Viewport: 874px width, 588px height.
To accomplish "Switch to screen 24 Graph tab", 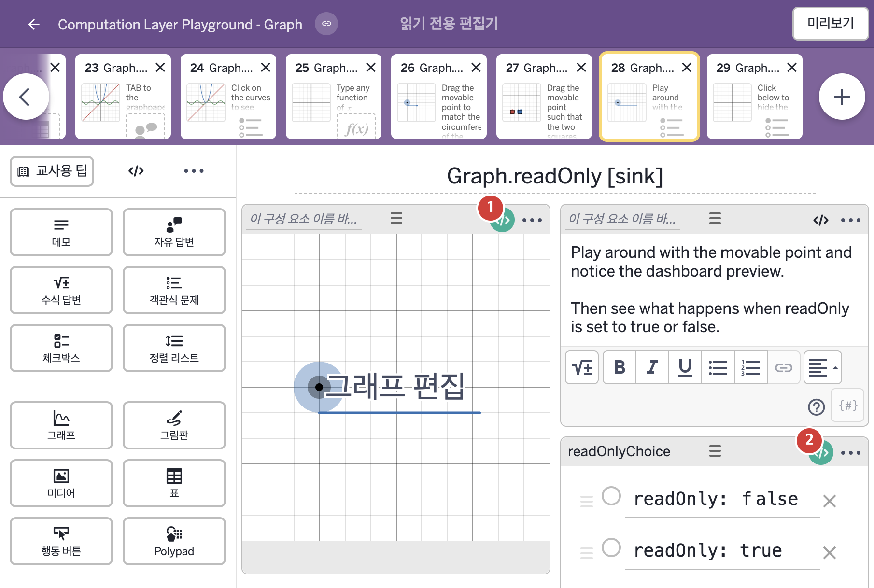I will tap(228, 97).
